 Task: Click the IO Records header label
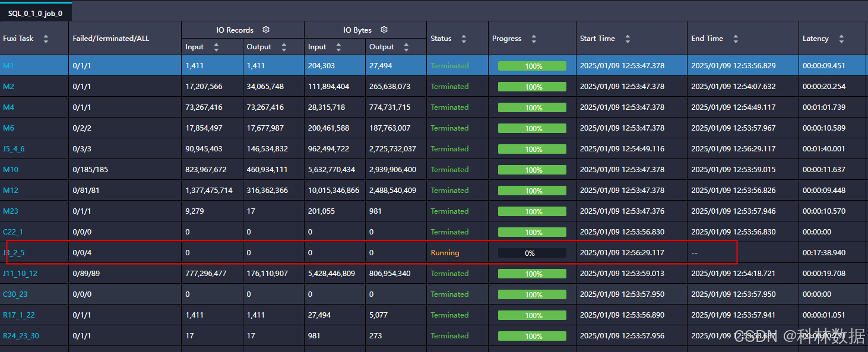(x=235, y=30)
